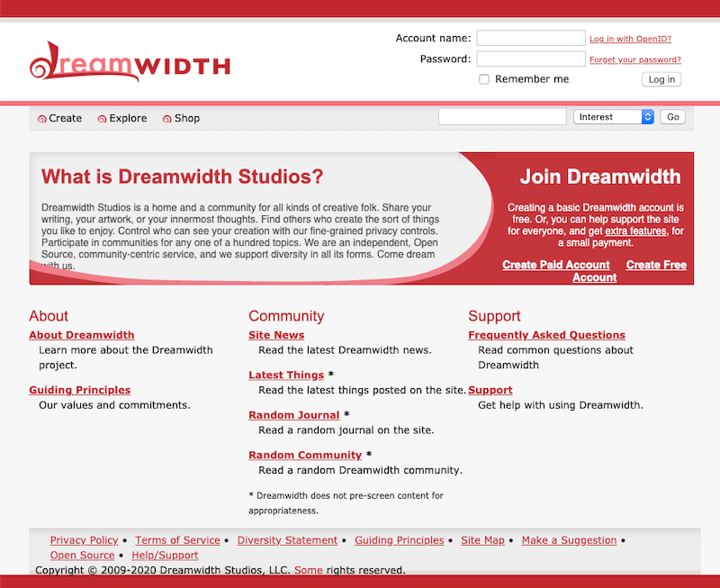Focus the Account name field
The height and width of the screenshot is (588, 720).
[531, 38]
